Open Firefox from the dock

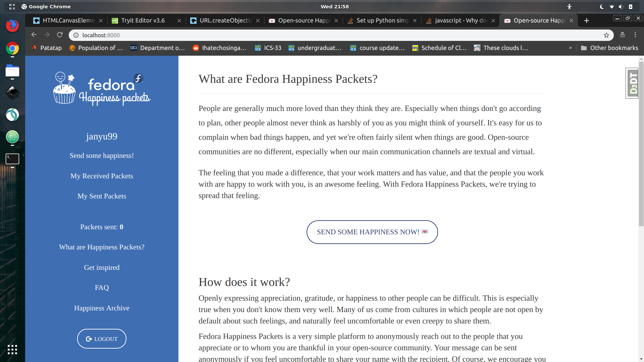tap(12, 26)
